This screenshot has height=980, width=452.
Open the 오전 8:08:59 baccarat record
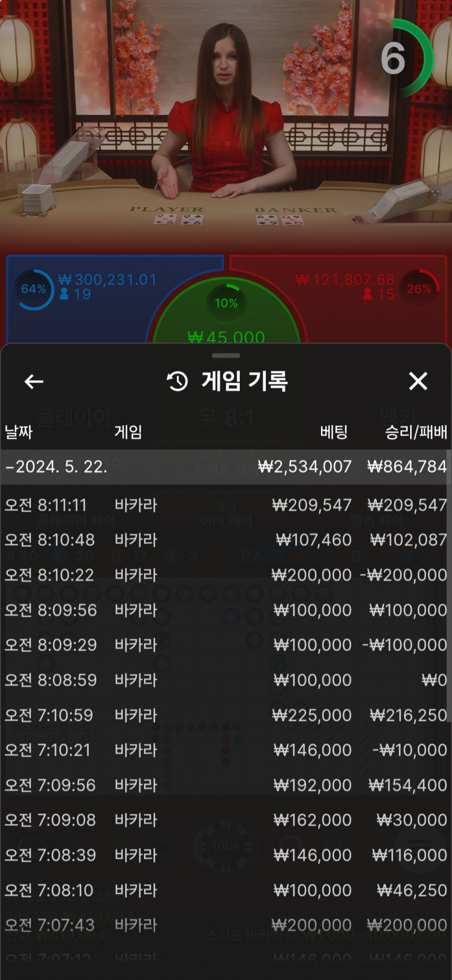[226, 680]
